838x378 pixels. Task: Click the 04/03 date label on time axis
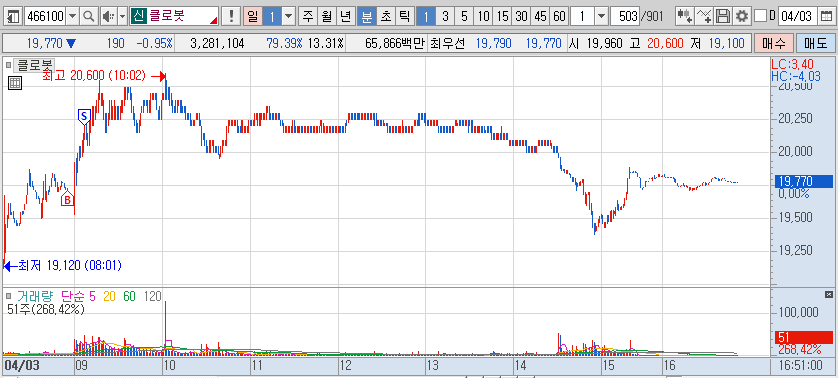[x=22, y=366]
